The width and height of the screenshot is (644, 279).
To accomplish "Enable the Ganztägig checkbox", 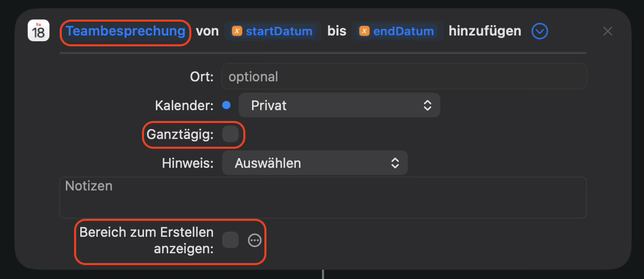I will tap(230, 134).
